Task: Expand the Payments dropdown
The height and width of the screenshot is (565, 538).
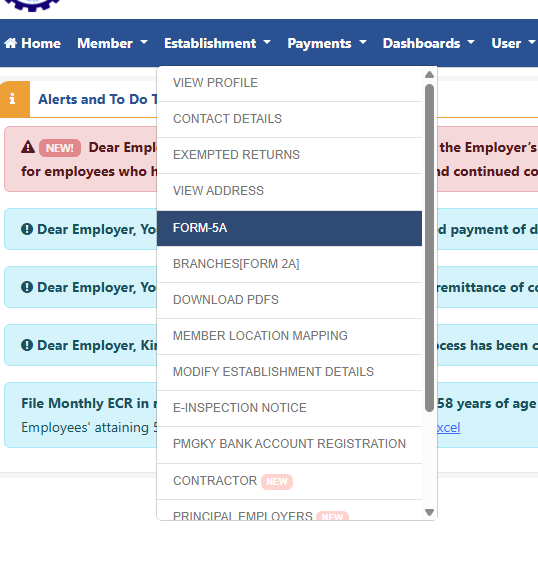Action: point(327,43)
